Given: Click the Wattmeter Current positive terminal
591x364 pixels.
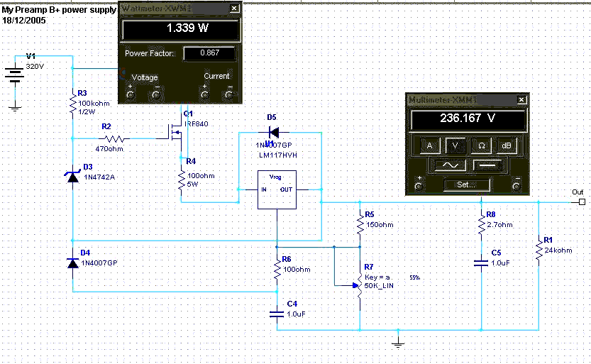Looking at the screenshot, I should pyautogui.click(x=204, y=94).
